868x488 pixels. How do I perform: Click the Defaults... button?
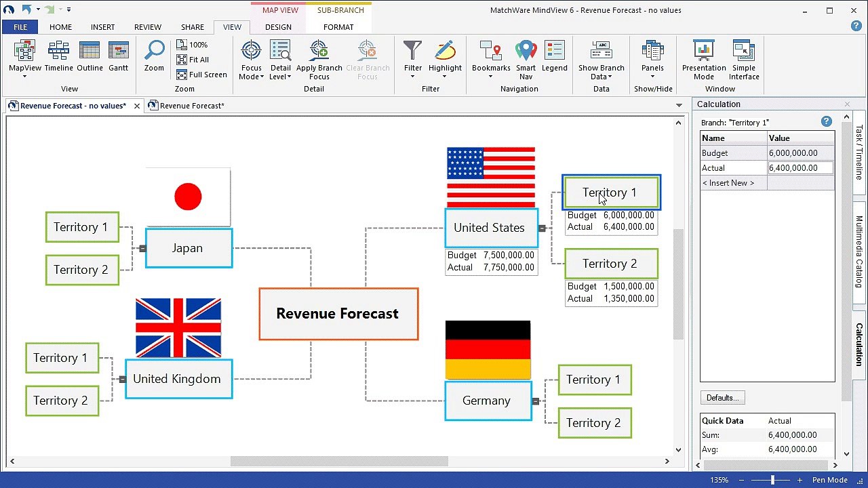tap(723, 398)
